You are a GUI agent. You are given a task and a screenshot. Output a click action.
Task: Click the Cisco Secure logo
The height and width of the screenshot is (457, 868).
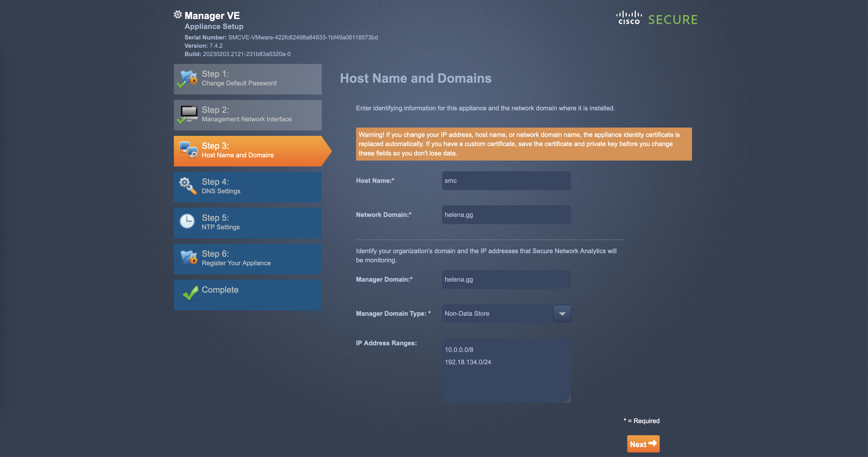pyautogui.click(x=657, y=19)
